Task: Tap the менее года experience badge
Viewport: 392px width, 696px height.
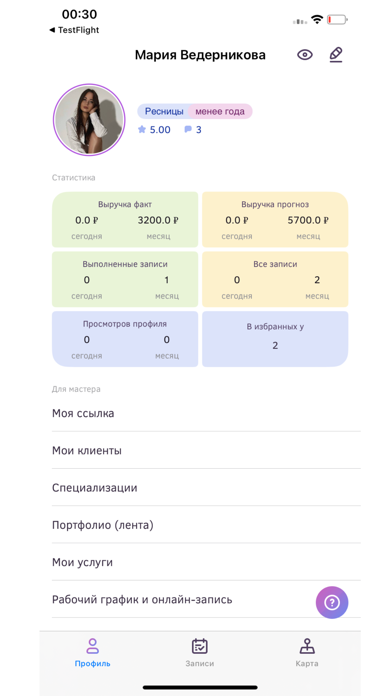Action: click(220, 111)
